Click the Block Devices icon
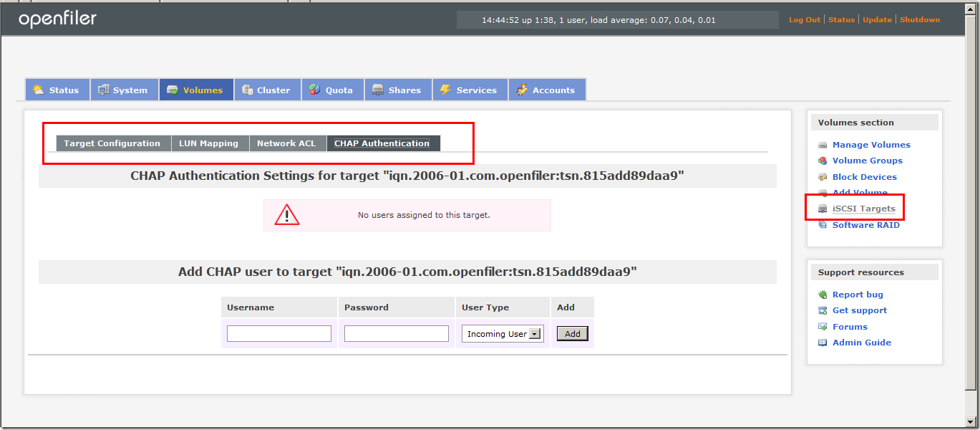The height and width of the screenshot is (430, 980). 822,176
